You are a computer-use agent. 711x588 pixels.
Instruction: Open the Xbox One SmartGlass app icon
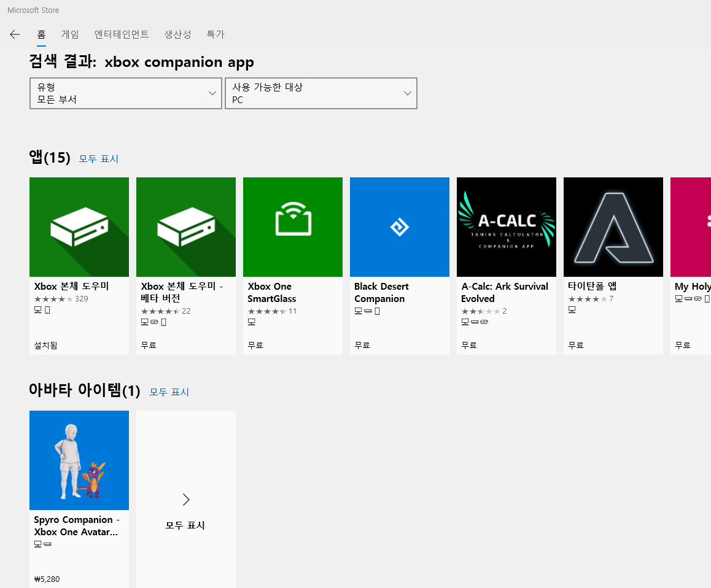click(x=293, y=226)
